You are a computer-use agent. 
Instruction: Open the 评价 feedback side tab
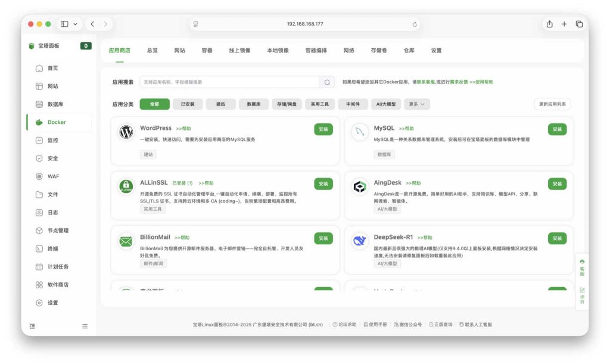click(x=582, y=293)
